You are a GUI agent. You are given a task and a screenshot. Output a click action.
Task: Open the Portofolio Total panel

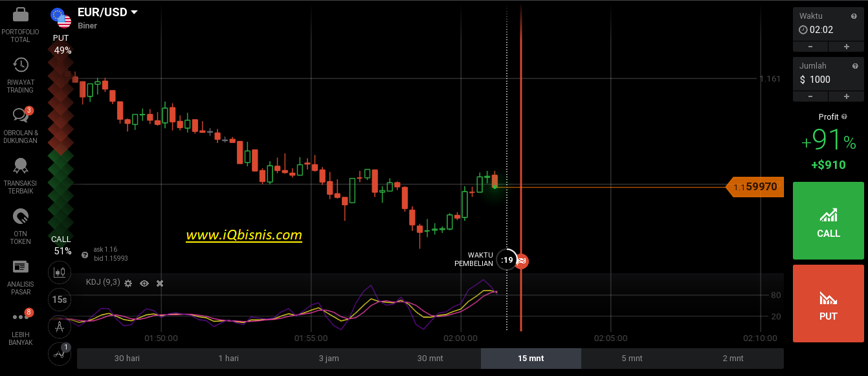pos(19,26)
